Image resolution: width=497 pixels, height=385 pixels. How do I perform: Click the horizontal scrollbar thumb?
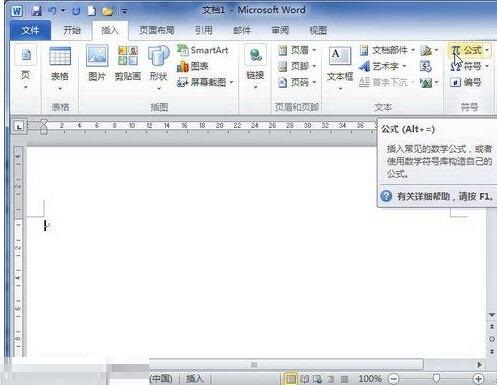(286, 364)
